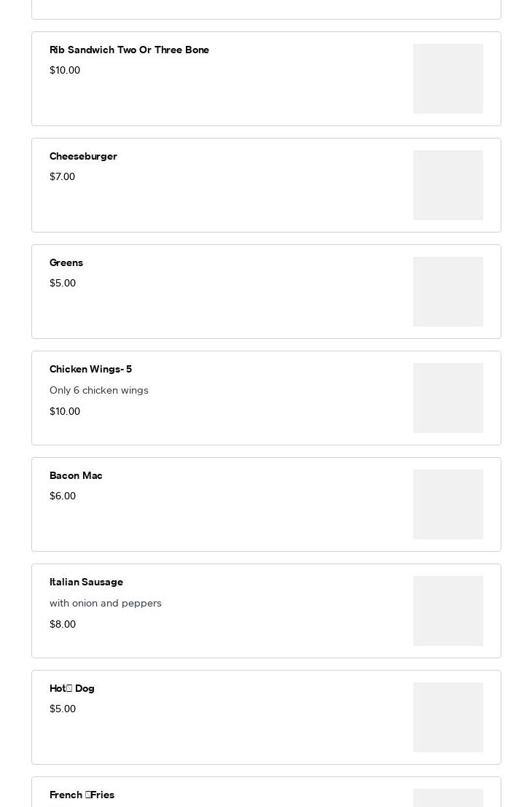Image resolution: width=532 pixels, height=807 pixels.
Task: Click the Chicken Wings image placeholder
Action: point(447,398)
